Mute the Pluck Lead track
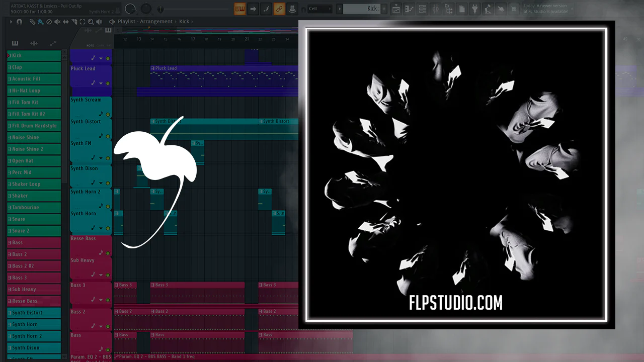The width and height of the screenshot is (644, 362). coord(108,83)
